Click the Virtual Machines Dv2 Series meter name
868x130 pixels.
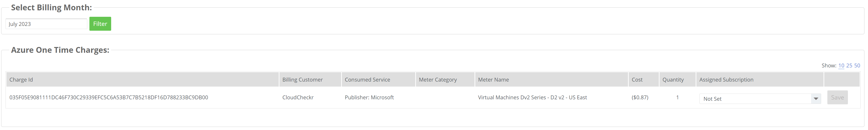(532, 98)
